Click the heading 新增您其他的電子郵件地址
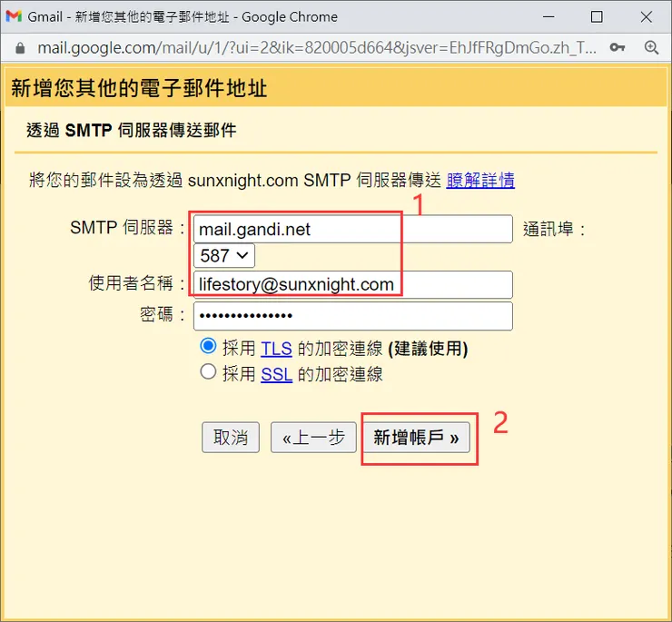This screenshot has width=672, height=622. point(139,88)
